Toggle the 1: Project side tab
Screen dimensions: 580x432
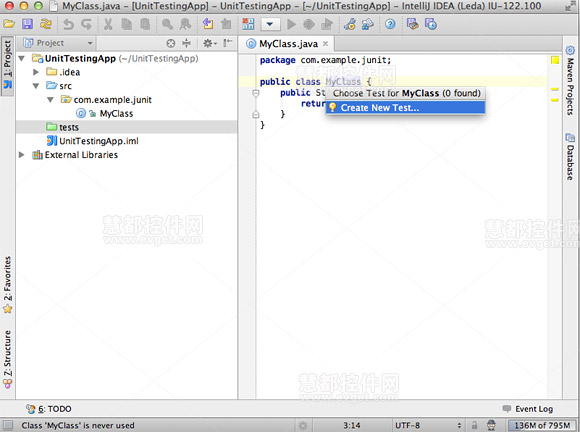[x=7, y=65]
